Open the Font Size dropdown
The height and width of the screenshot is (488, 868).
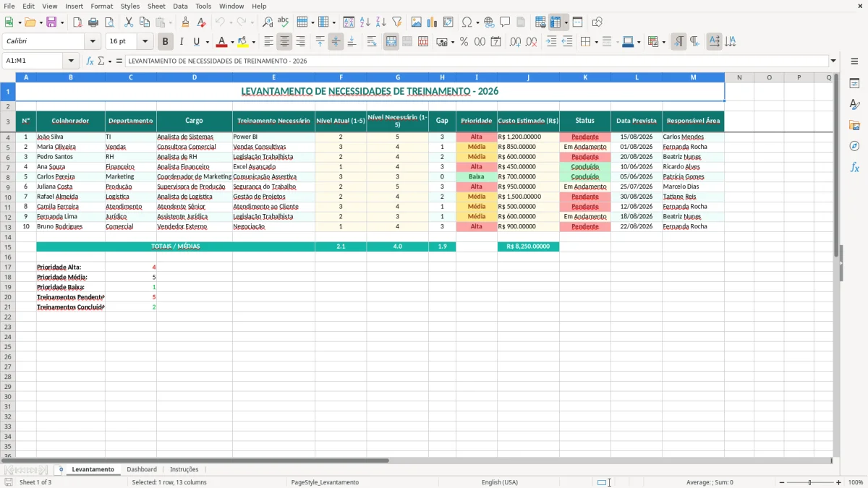point(145,42)
